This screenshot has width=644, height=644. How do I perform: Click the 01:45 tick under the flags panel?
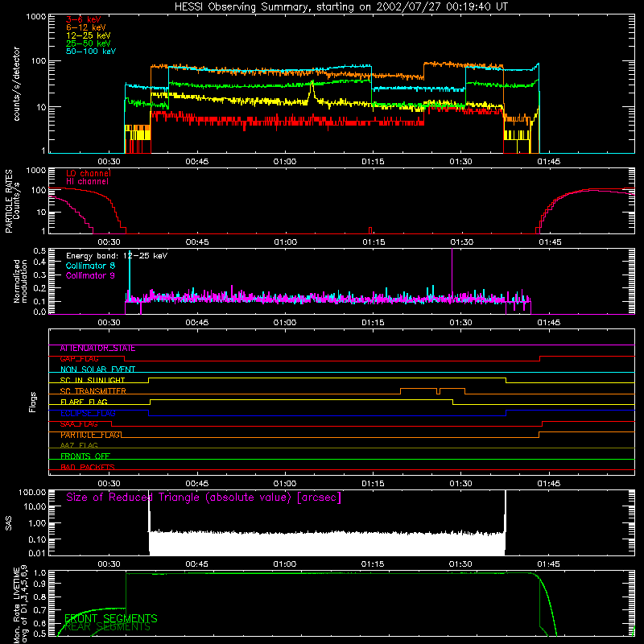pos(549,484)
